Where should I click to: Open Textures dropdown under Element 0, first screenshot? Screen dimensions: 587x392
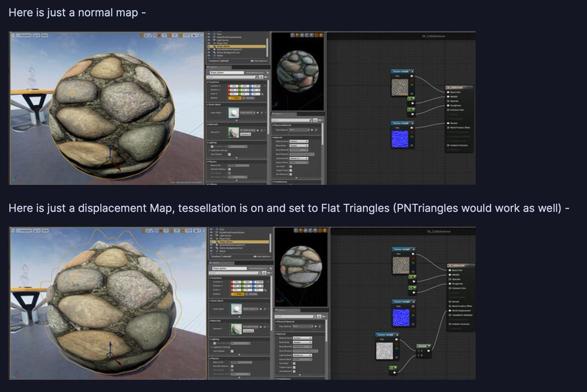pyautogui.click(x=246, y=134)
